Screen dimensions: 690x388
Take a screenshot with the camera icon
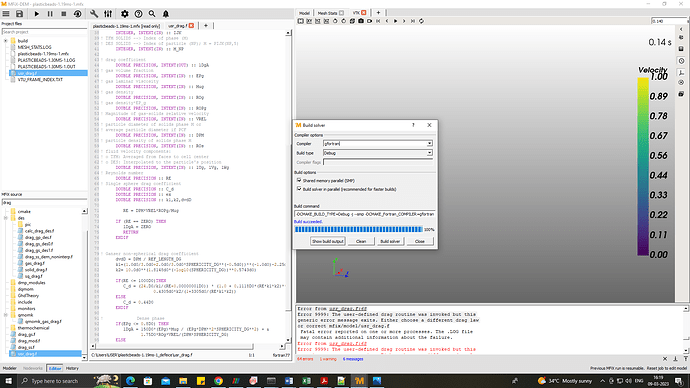(361, 21)
